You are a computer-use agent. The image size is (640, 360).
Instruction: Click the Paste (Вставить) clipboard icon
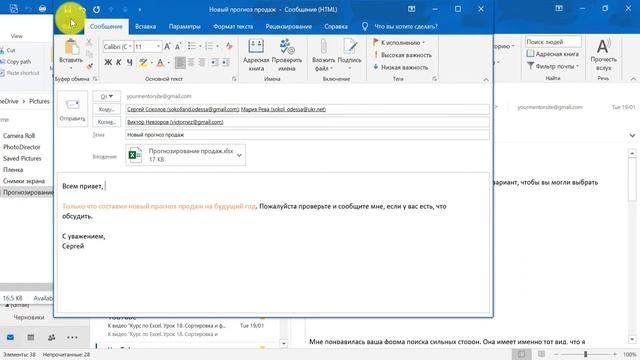pos(71,47)
